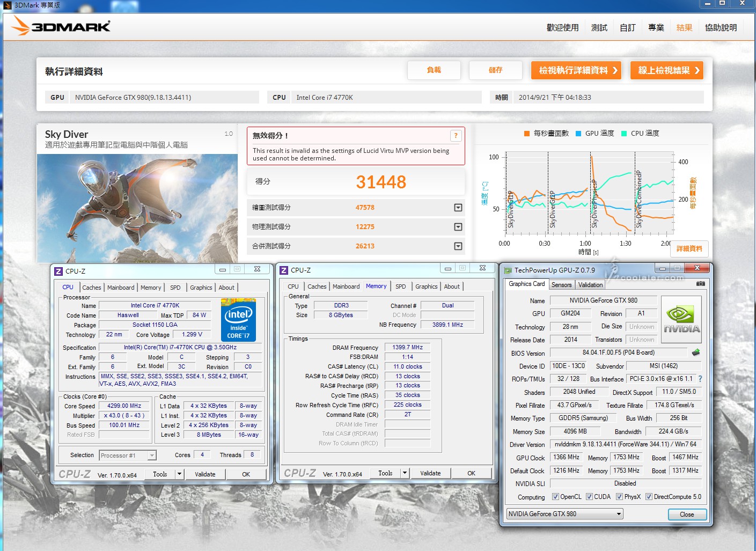Close the CPU-Z Memory tab window

click(482, 268)
